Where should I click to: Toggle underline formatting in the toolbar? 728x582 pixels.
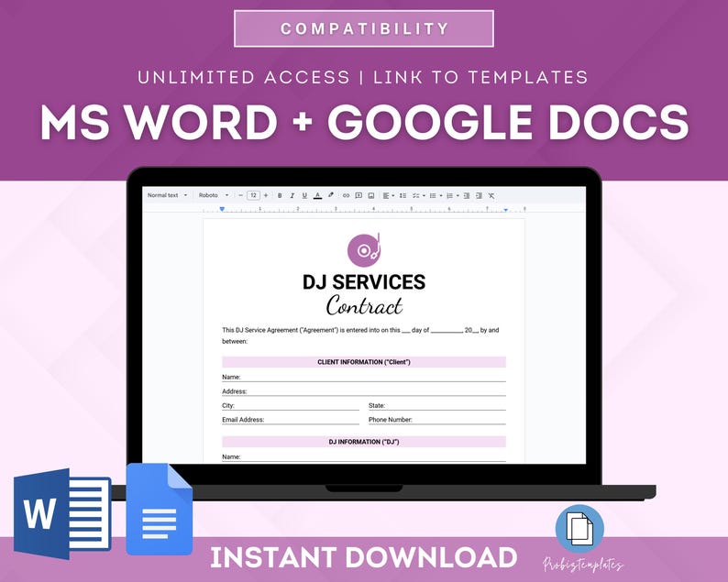304,195
